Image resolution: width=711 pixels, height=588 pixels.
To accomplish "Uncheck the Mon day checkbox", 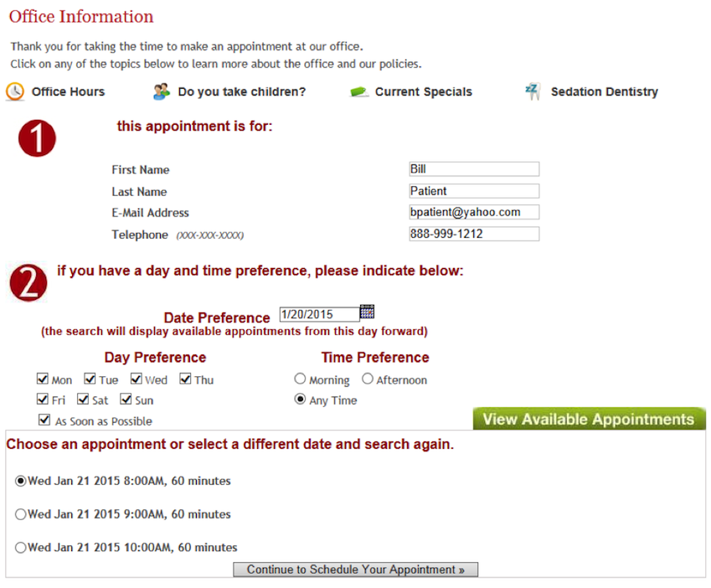I will click(43, 379).
